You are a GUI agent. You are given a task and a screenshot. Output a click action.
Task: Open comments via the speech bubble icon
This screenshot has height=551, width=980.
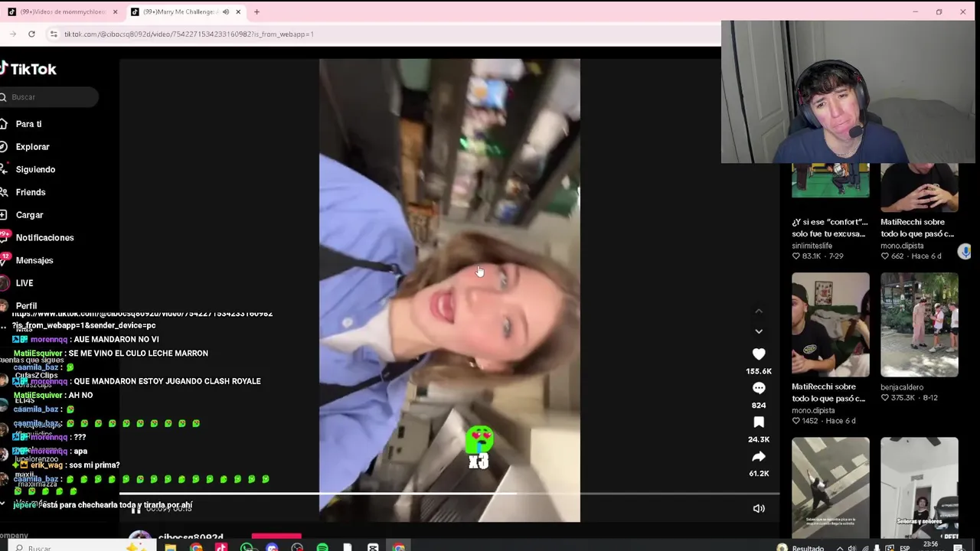pos(759,388)
